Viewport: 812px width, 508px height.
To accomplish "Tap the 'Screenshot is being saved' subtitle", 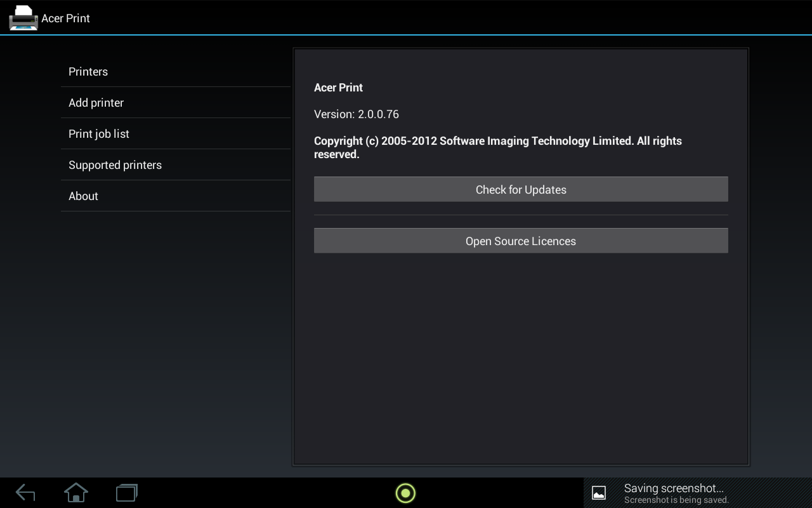I will tap(676, 500).
